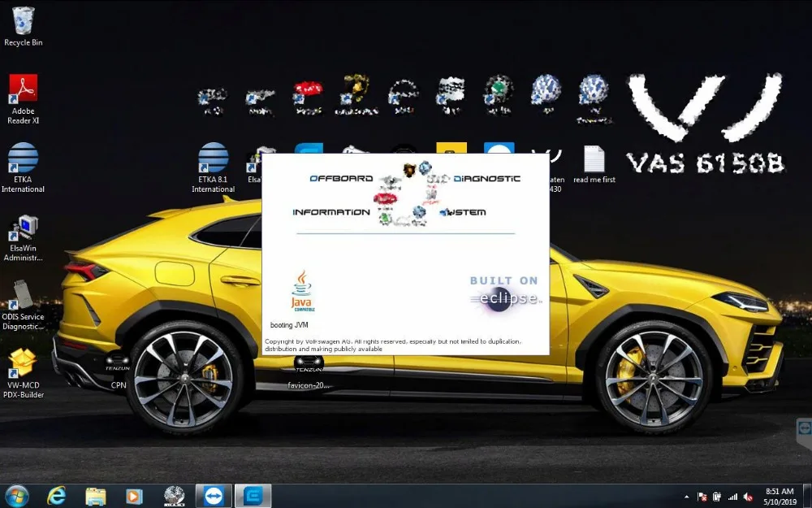Select the ETKA 8.1 International desktop shortcut
This screenshot has height=508, width=812.
[x=213, y=168]
